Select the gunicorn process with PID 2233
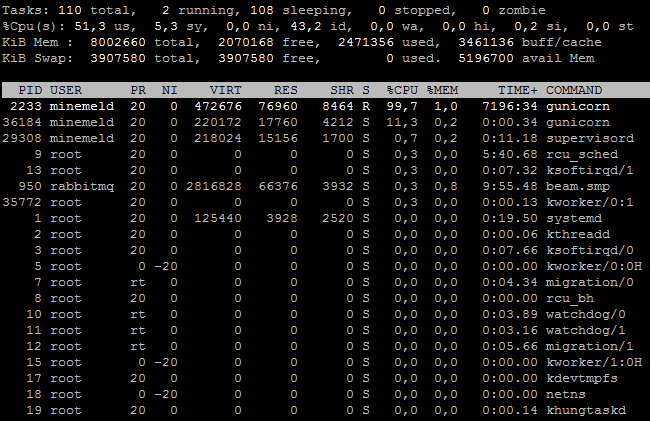This screenshot has width=650, height=421. 325,106
